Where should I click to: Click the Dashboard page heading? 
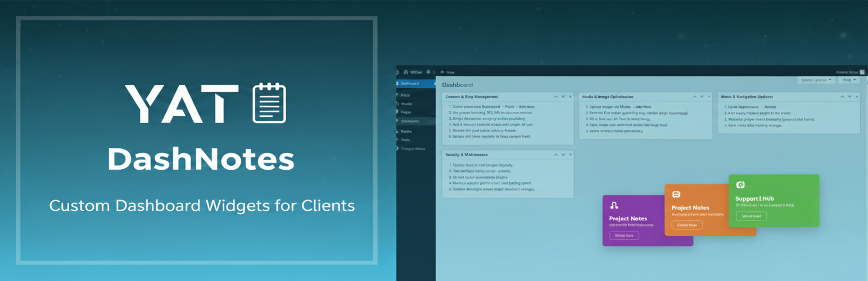coord(457,85)
